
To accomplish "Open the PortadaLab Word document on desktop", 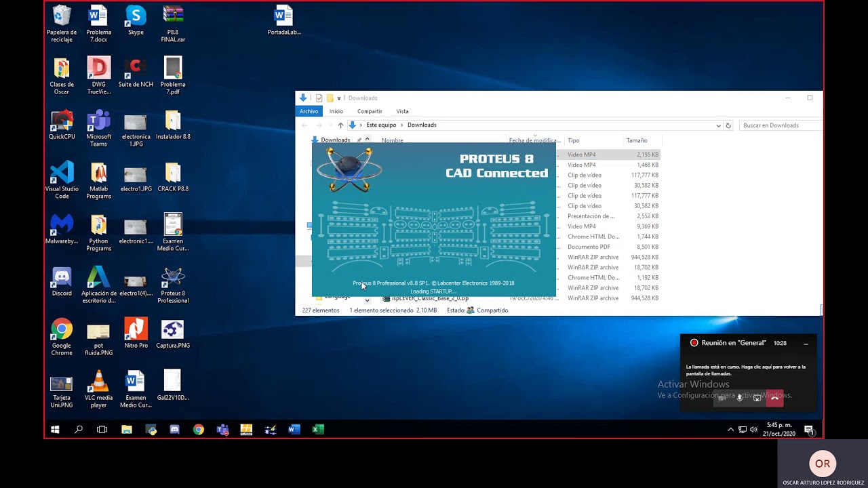I will [x=283, y=20].
